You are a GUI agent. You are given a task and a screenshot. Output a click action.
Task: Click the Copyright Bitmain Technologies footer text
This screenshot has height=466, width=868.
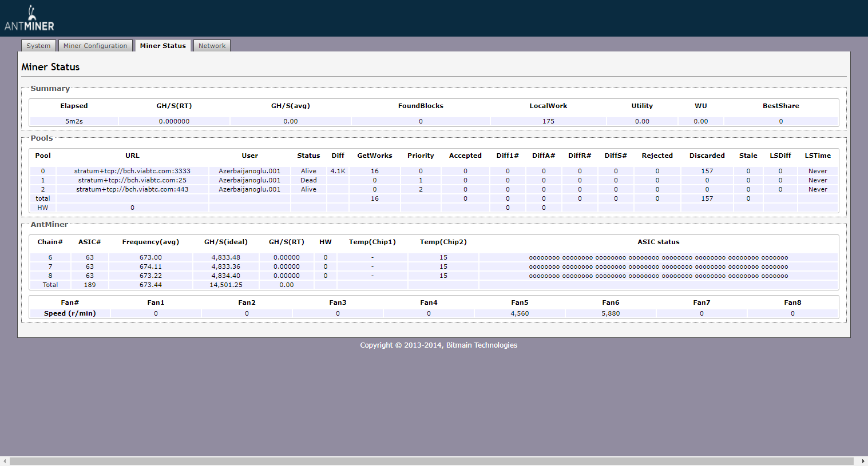click(x=438, y=345)
